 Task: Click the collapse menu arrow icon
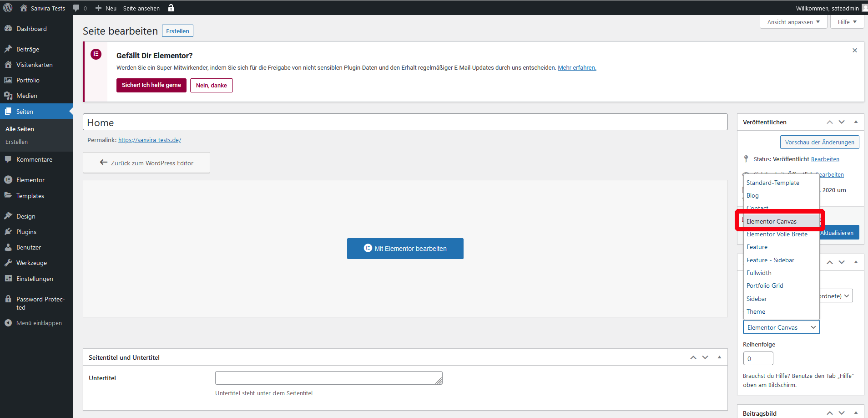coord(8,322)
